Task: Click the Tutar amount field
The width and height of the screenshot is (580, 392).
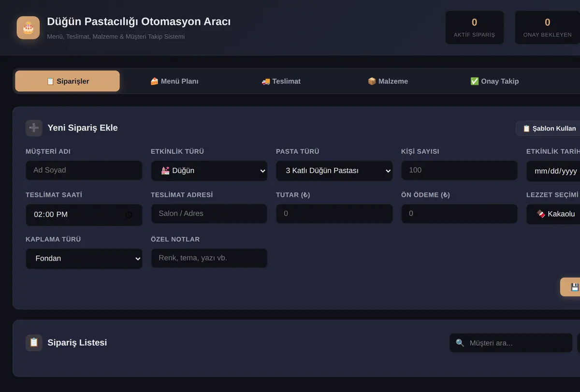Action: pos(334,214)
